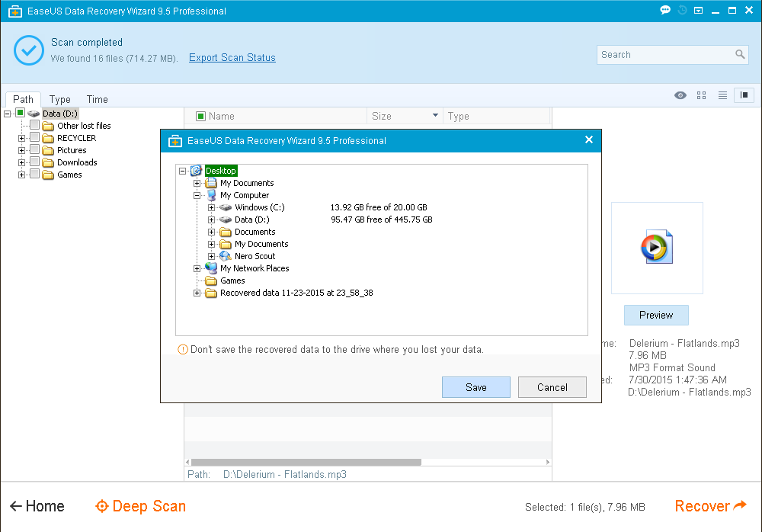Click the horizontal scrollbar of file list
Viewport: 762px width, 532px height.
click(x=306, y=462)
